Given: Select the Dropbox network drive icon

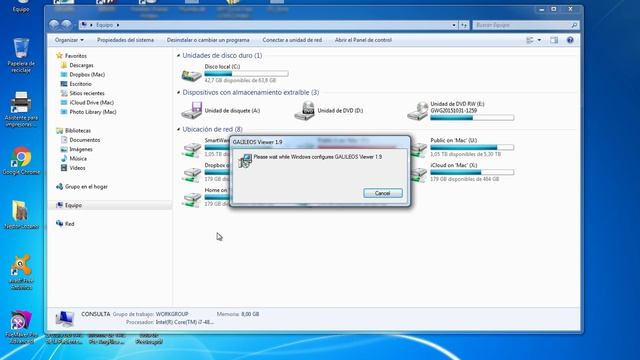Looking at the screenshot, I should pos(191,174).
